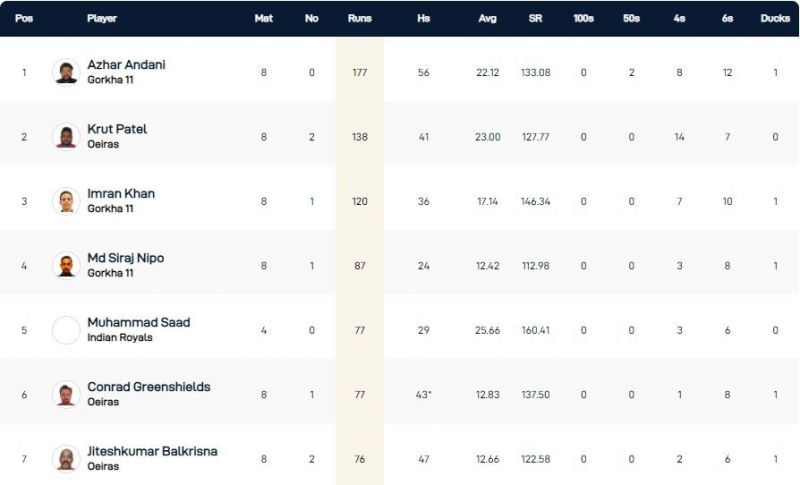This screenshot has height=485, width=800.
Task: Select Azhar Andani's 177 runs cell
Action: tap(359, 72)
